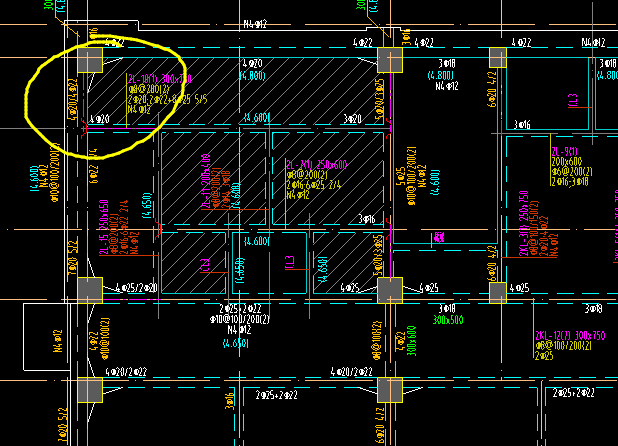
Task: Click the green 300x500 section label
Action: pyautogui.click(x=448, y=320)
